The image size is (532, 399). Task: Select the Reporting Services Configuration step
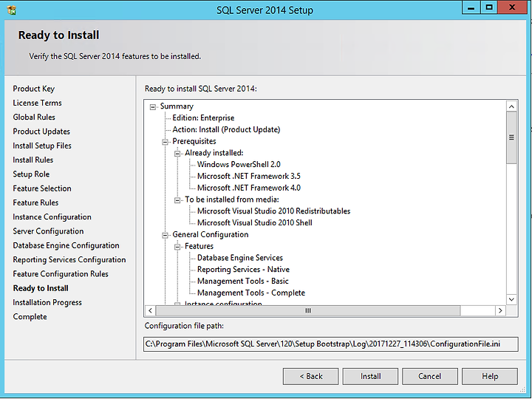tap(69, 259)
